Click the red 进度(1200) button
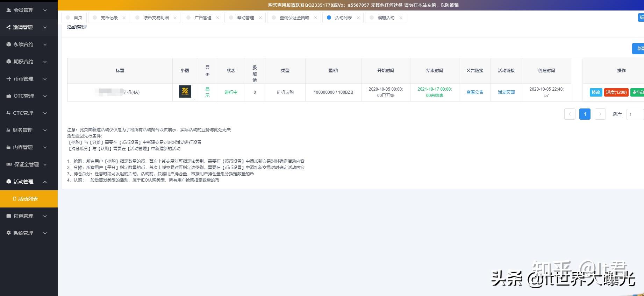This screenshot has width=644, height=296. (x=616, y=92)
